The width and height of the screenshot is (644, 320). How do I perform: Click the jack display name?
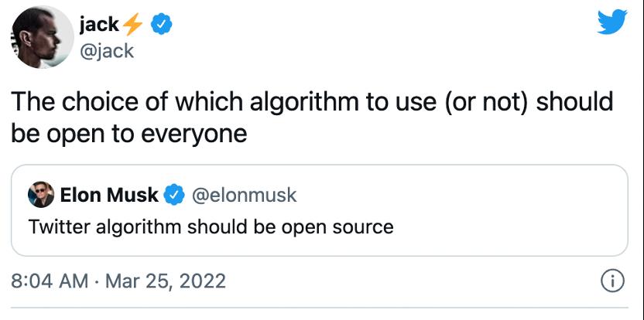[99, 25]
